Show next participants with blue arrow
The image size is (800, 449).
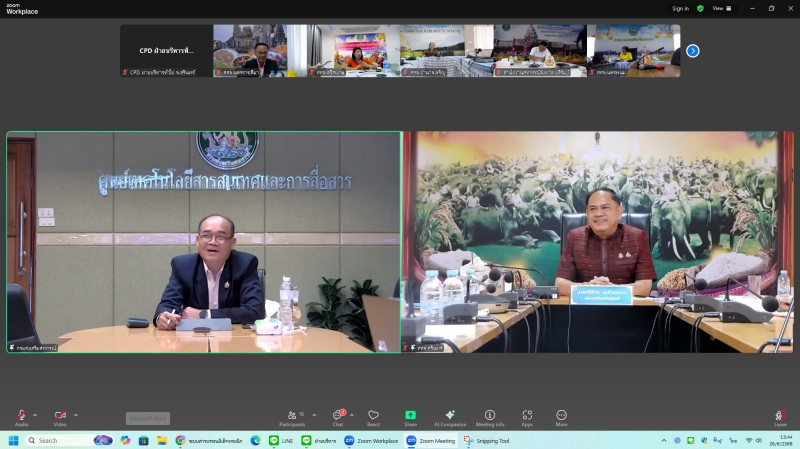click(x=692, y=51)
